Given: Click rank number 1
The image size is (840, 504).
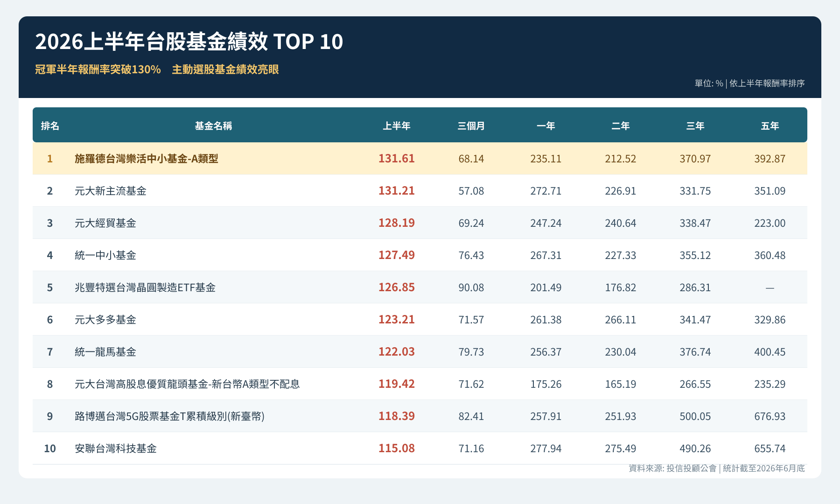Looking at the screenshot, I should (50, 159).
